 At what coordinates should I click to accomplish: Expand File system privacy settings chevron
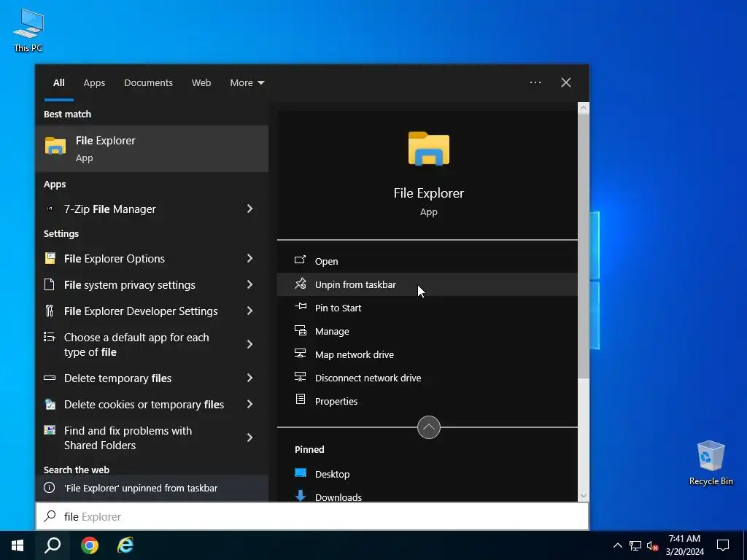pos(249,285)
